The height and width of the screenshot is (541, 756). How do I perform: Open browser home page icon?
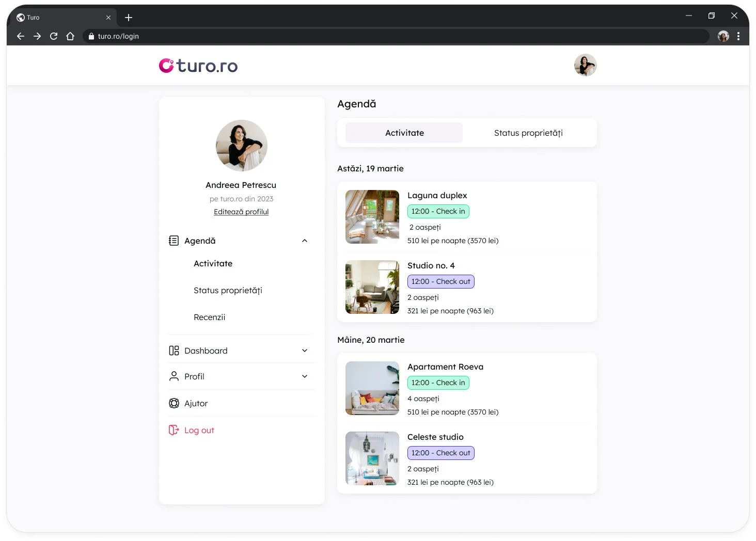70,36
